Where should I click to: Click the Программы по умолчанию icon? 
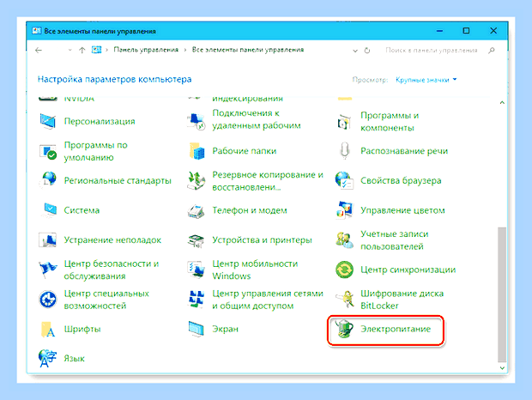pyautogui.click(x=47, y=151)
